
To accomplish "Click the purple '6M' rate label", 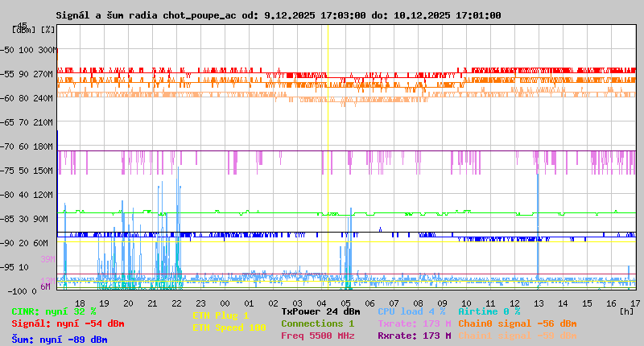I will (45, 286).
